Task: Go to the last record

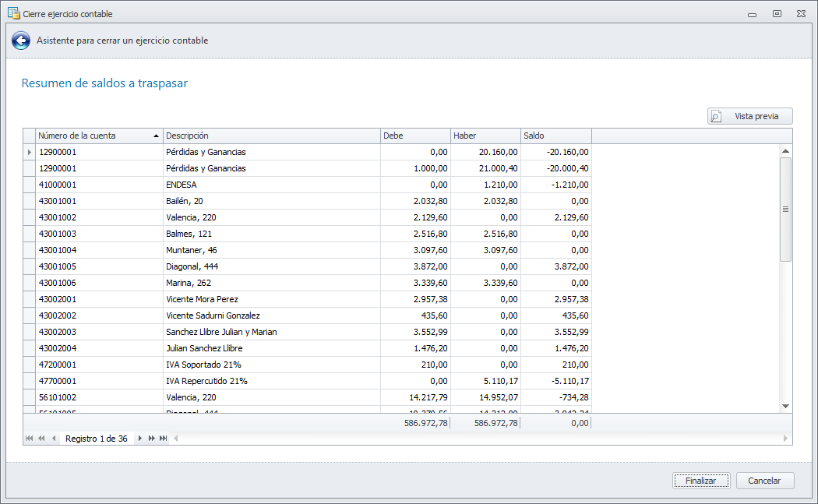Action: (x=164, y=439)
